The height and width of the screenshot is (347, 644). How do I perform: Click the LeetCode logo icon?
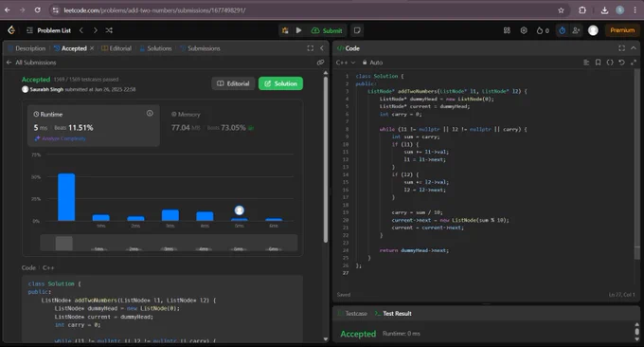[x=11, y=30]
